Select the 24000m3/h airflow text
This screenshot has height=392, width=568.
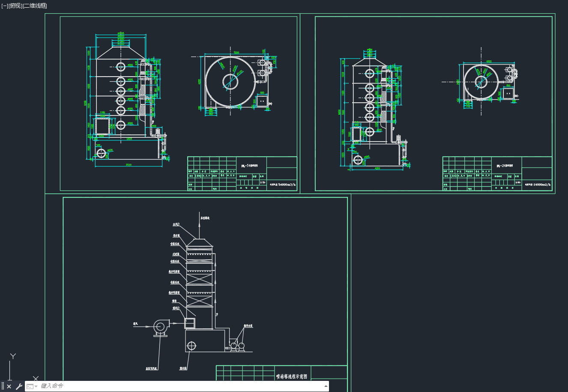pyautogui.click(x=542, y=185)
